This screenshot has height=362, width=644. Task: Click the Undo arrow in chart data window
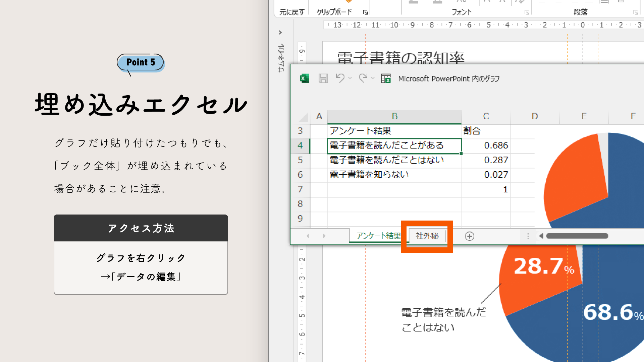(x=340, y=78)
